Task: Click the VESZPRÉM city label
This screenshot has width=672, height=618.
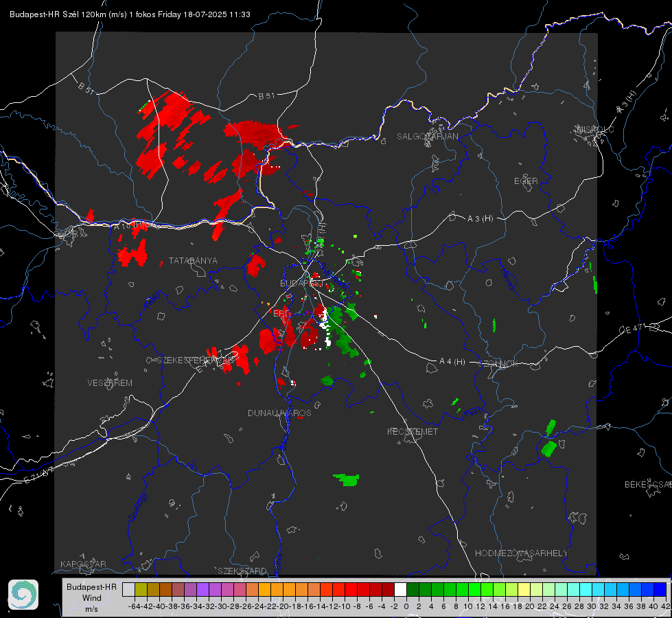Action: (x=110, y=382)
